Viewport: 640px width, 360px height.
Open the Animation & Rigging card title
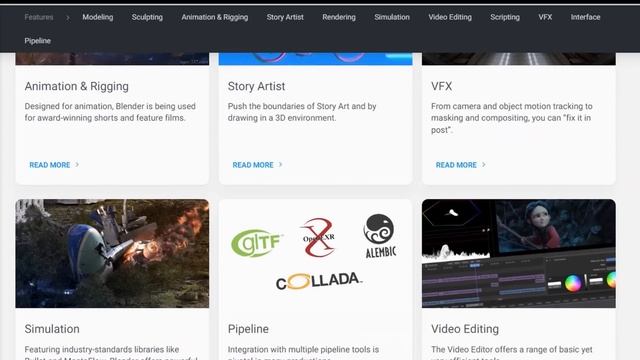tap(76, 87)
